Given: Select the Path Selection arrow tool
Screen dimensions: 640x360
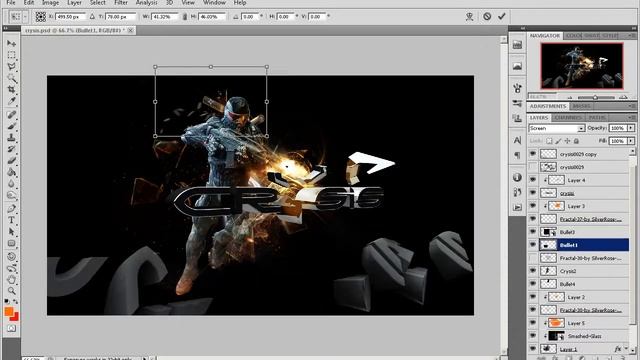Looking at the screenshot, I should (x=11, y=232).
